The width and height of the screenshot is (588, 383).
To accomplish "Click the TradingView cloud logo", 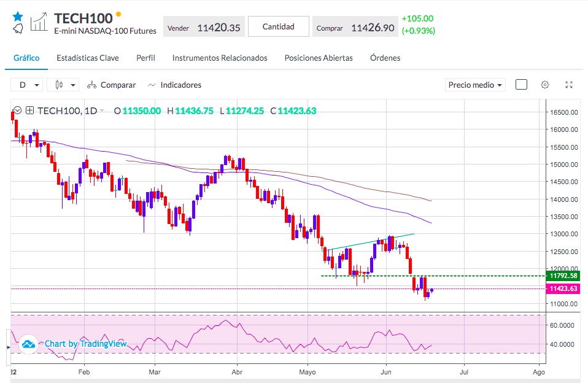I will click(28, 344).
